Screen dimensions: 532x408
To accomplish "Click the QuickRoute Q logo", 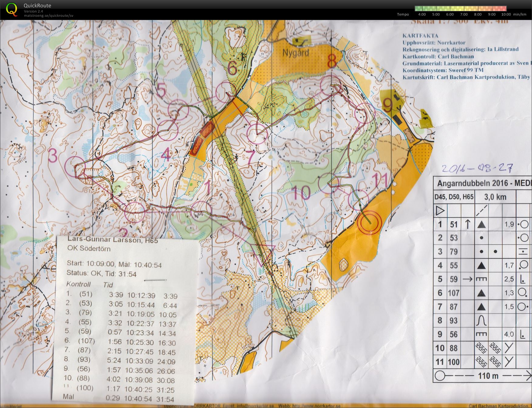I will click(12, 9).
